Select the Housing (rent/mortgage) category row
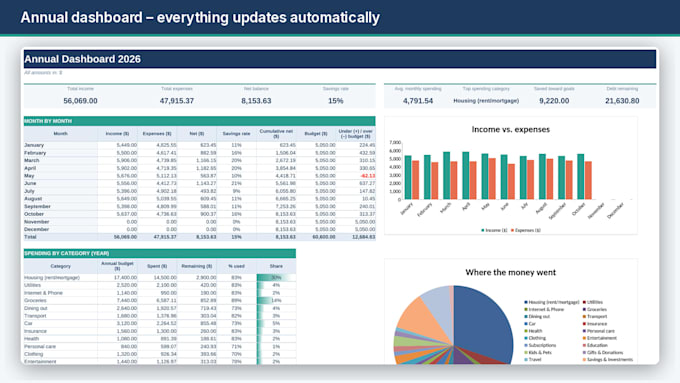680x383 pixels. point(160,278)
